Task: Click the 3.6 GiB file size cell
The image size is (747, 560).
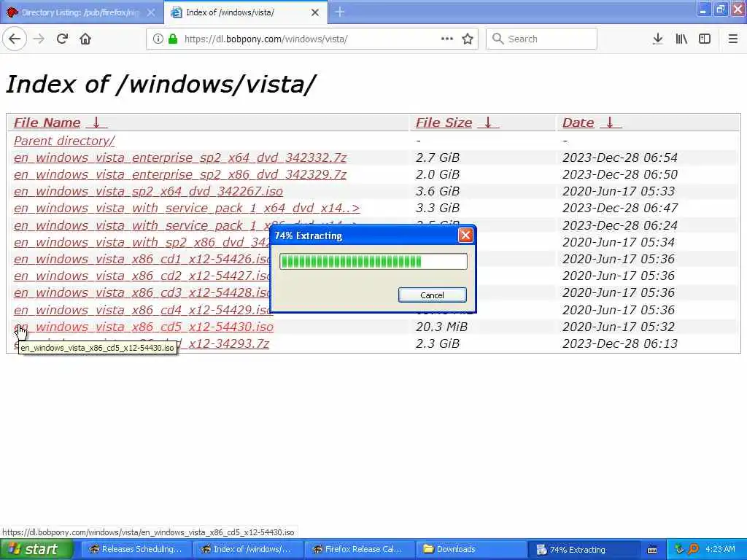Action: [x=438, y=191]
